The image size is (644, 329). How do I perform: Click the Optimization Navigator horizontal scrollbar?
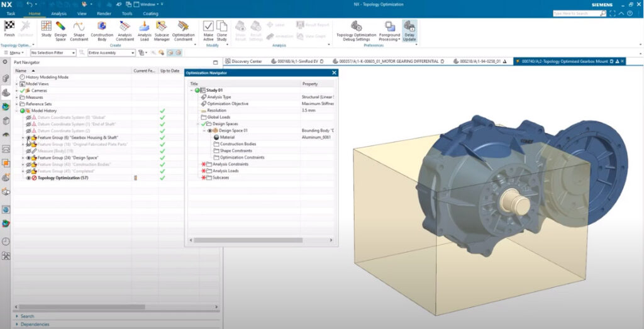tap(248, 240)
